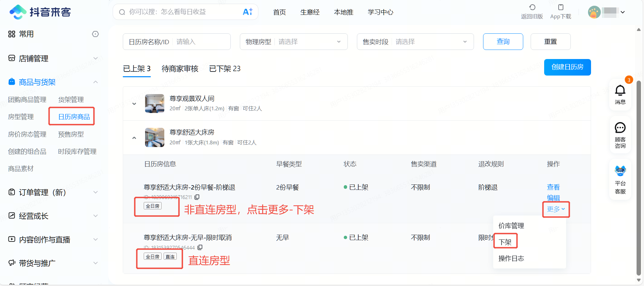Click the 创建日历房 button
The image size is (644, 286).
tap(567, 67)
